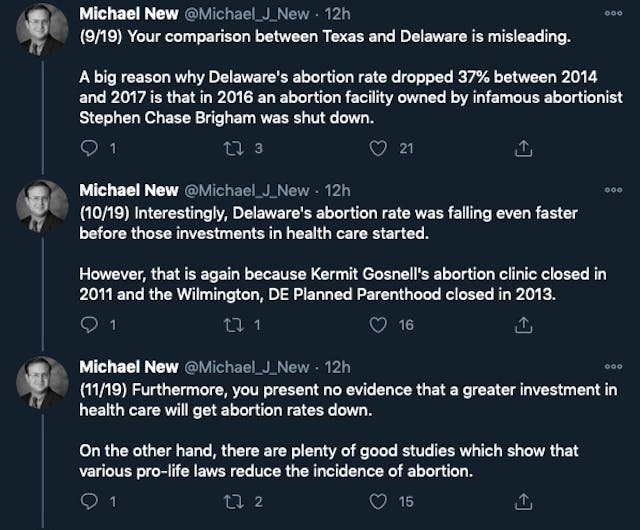640x530 pixels.
Task: Share the (11/19) tweet
Action: click(x=522, y=501)
